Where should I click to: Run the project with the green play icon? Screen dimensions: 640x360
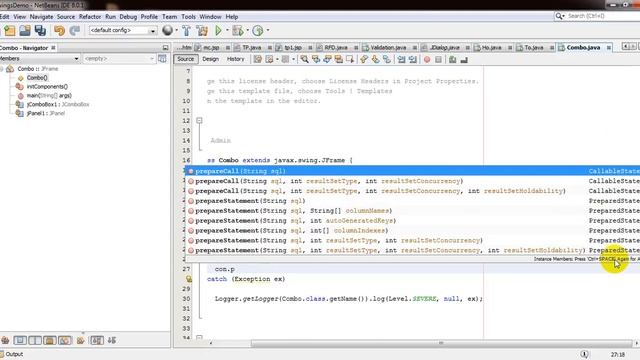click(218, 30)
